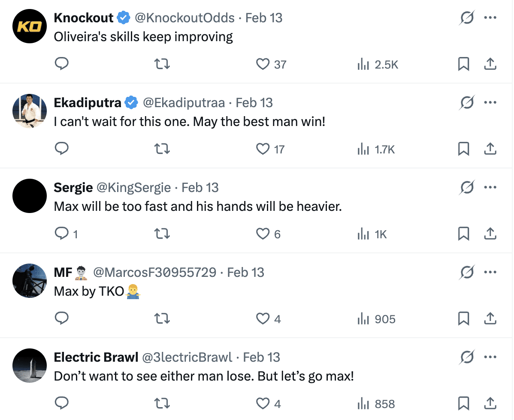
Task: Like the MF tweet with 4 likes
Action: 262,319
